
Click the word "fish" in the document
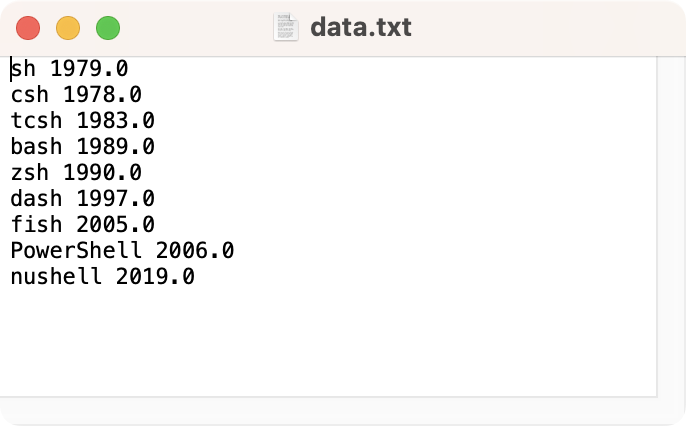point(37,225)
